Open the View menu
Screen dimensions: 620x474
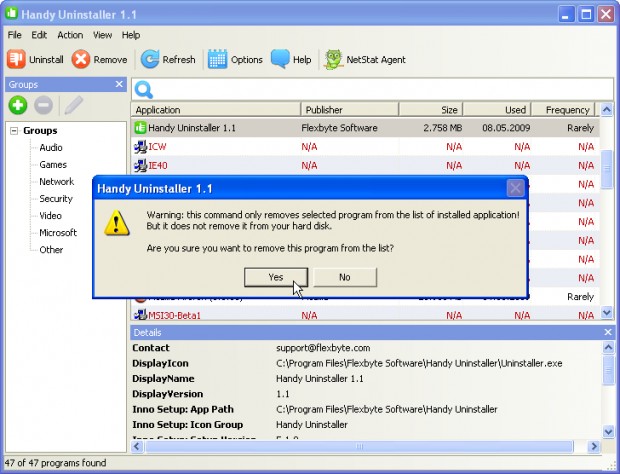[102, 35]
